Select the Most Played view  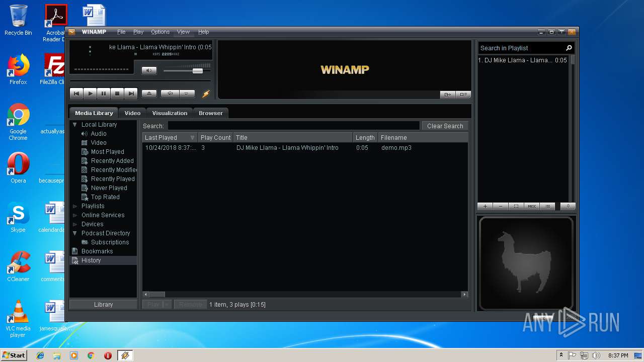coord(107,152)
